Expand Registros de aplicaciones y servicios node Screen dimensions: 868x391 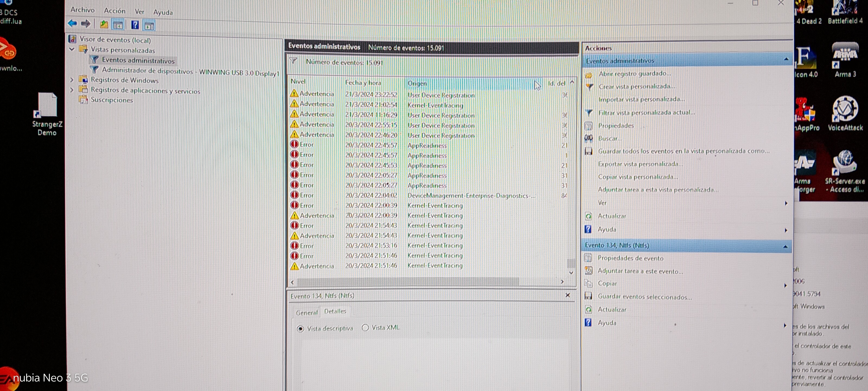pos(72,90)
